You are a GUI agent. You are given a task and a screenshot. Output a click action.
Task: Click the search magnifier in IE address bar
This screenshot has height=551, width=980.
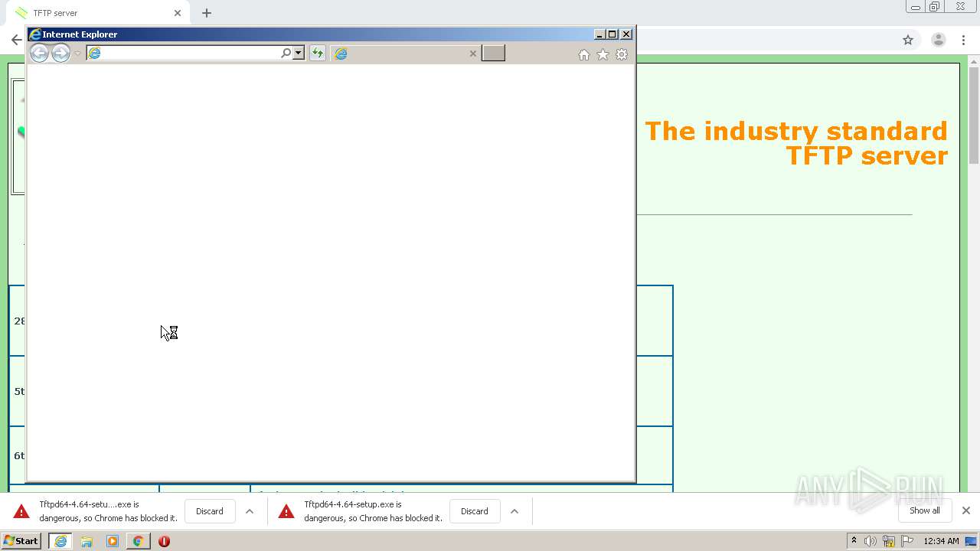click(x=286, y=53)
